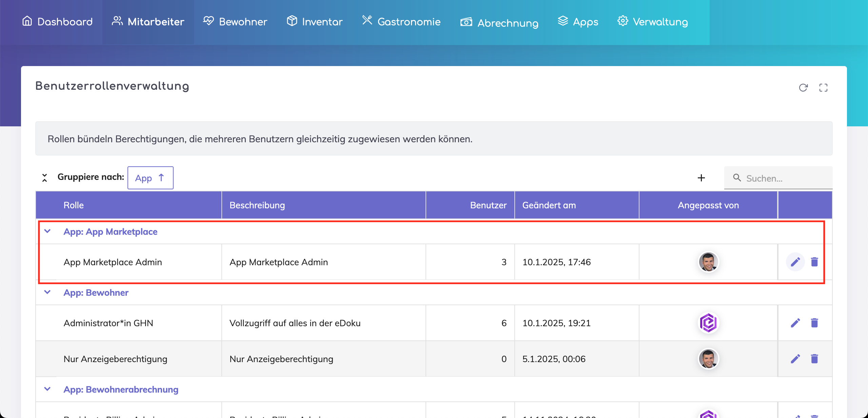Go to the Gastronomie section
This screenshot has height=418, width=868.
pyautogui.click(x=401, y=22)
